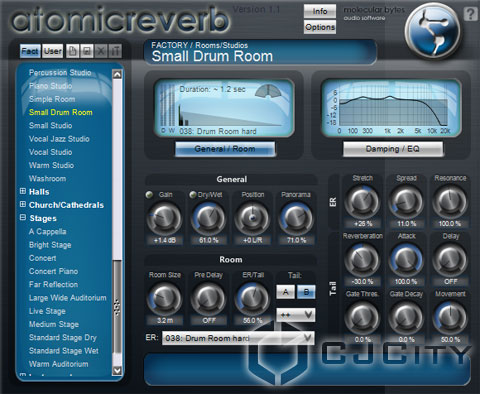The width and height of the screenshot is (480, 394).
Task: Toggle the Dry/Wet LED indicator
Action: 193,195
